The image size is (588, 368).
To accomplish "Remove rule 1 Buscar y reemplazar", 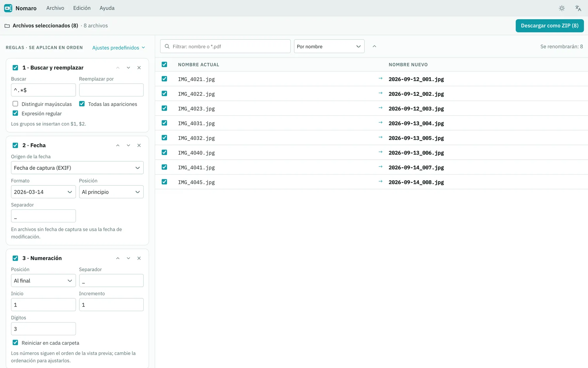I will tap(139, 68).
